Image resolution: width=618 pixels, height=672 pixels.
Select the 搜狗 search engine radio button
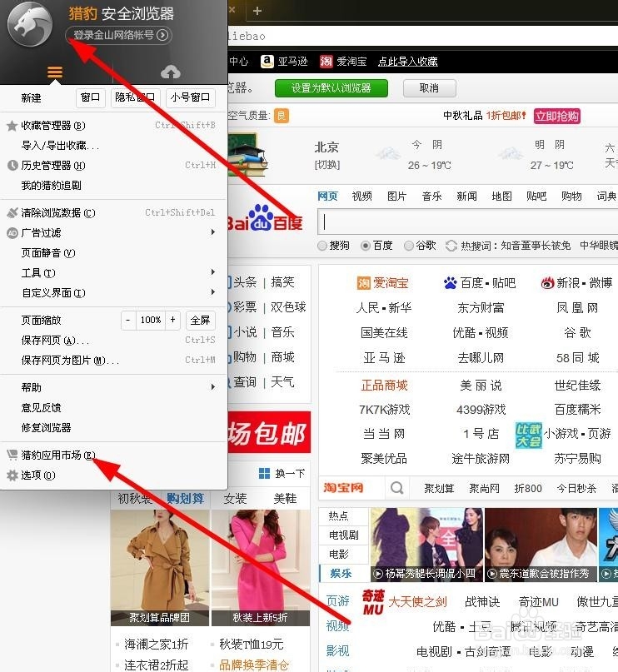point(322,246)
